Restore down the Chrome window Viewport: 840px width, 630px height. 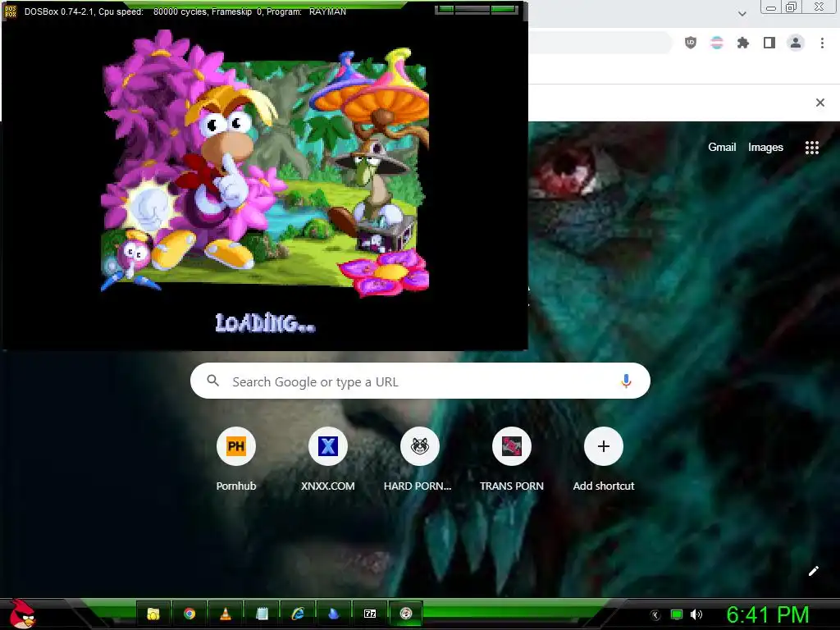(791, 7)
